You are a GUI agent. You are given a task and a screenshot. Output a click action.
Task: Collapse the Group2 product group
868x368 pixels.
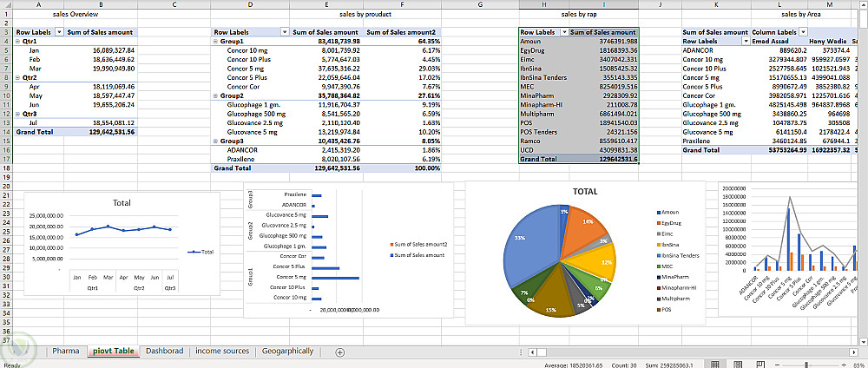click(x=216, y=95)
